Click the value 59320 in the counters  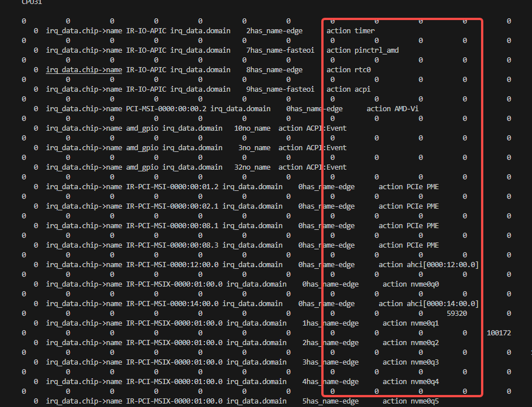456,313
